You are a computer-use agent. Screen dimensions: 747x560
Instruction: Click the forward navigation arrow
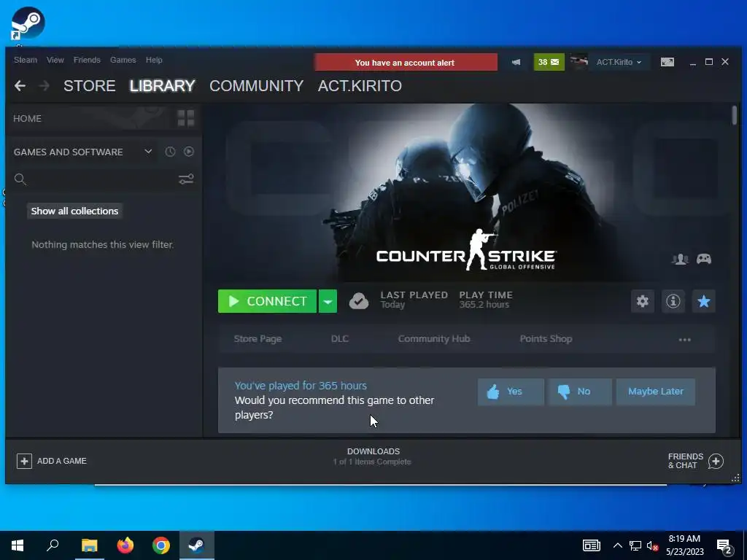[44, 86]
